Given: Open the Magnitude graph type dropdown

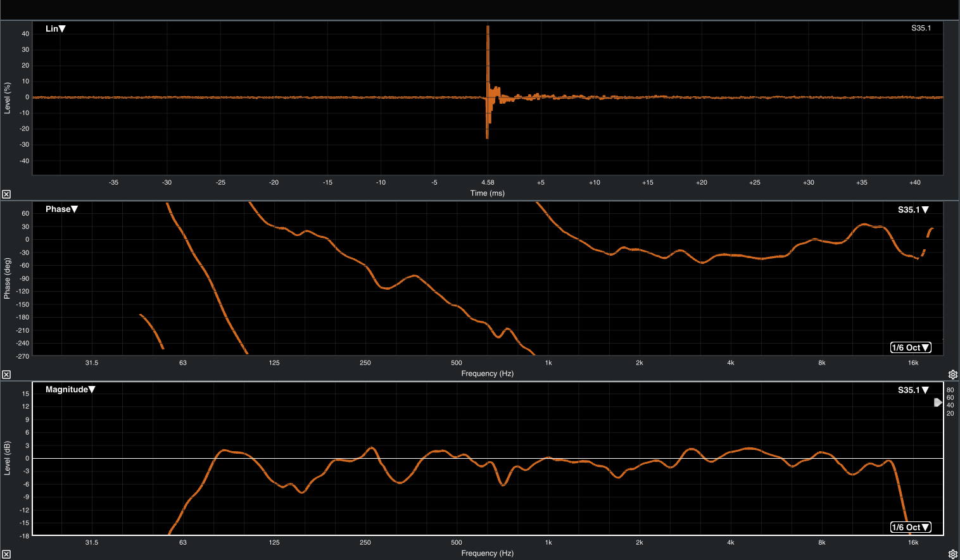Looking at the screenshot, I should 70,390.
